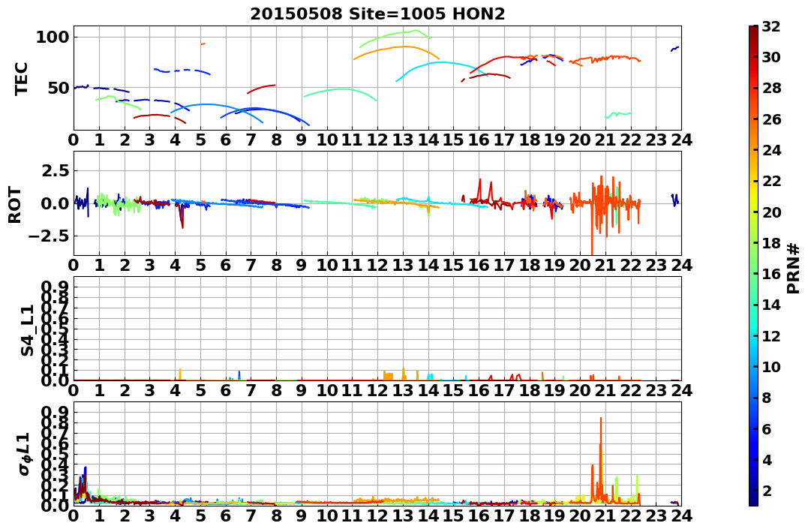The image size is (808, 532).
Task: Click colorbar tick label 20
Action: [771, 212]
